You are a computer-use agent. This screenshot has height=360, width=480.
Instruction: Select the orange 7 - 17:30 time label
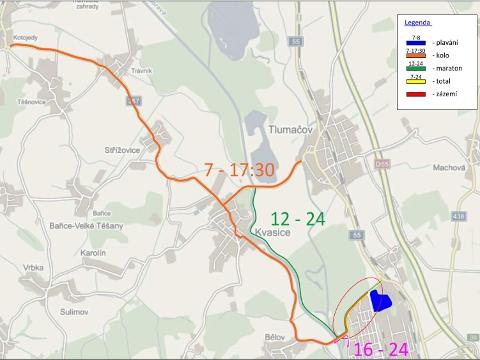click(x=239, y=170)
